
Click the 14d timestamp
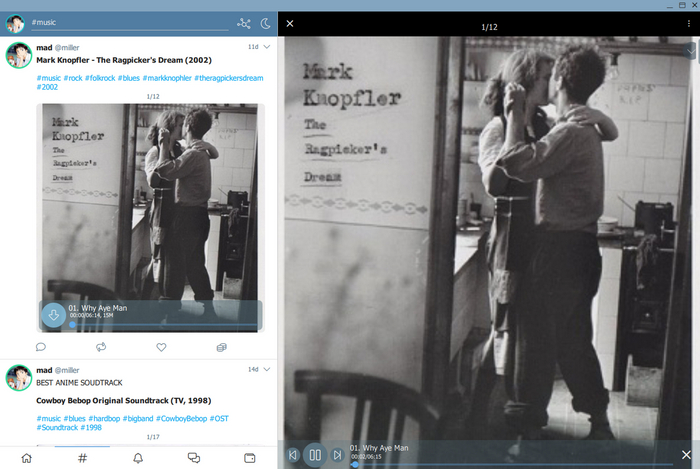point(253,369)
